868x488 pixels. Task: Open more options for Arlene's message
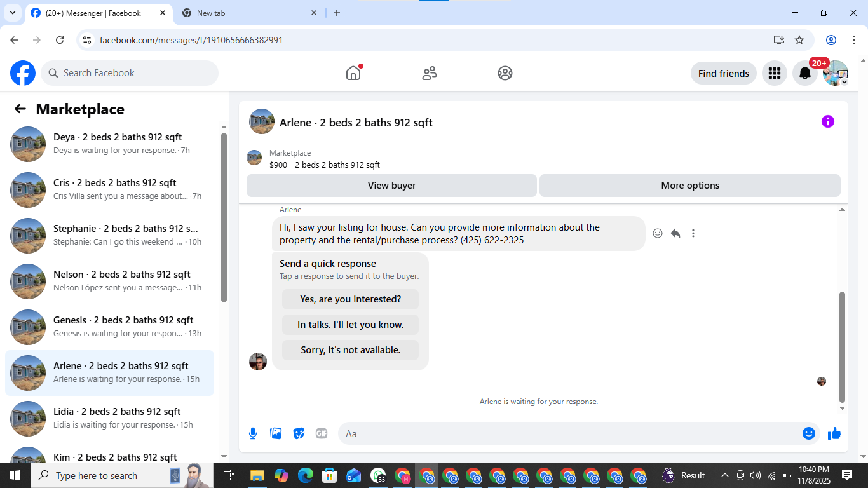[x=693, y=233]
